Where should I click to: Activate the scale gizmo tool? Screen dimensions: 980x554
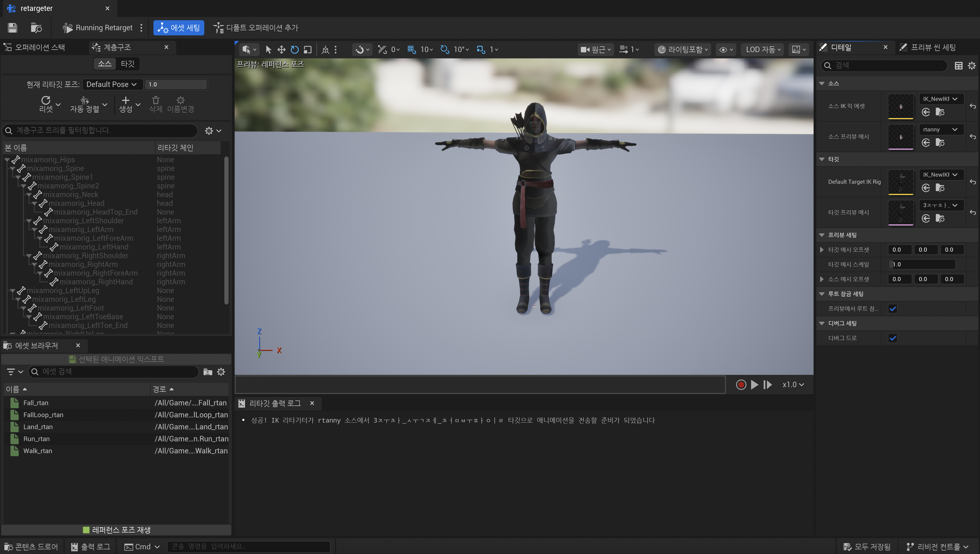[x=308, y=49]
